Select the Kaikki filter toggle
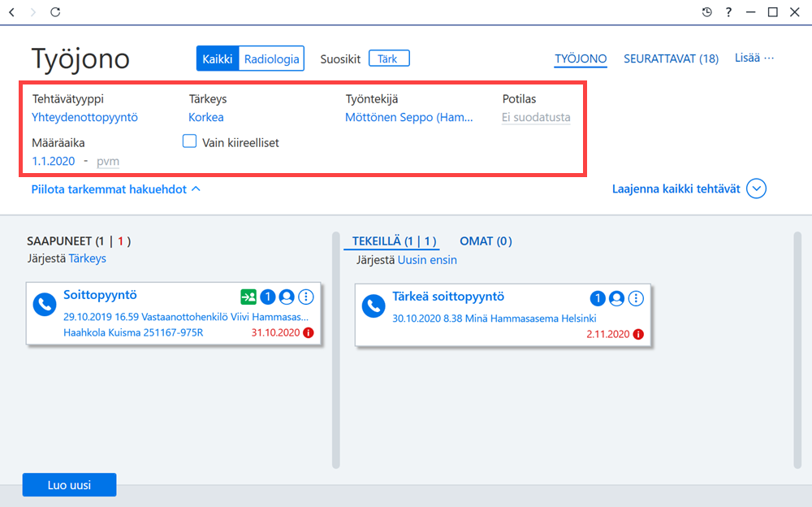 218,59
